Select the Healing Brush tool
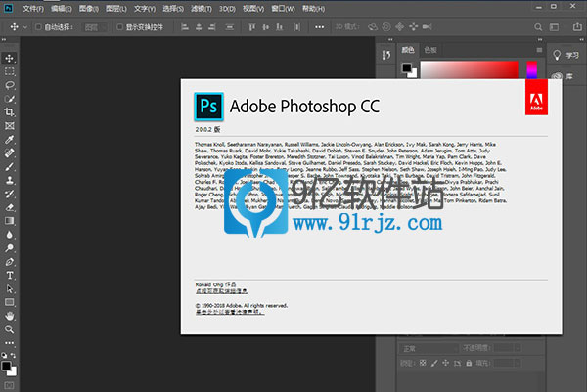 (10, 152)
